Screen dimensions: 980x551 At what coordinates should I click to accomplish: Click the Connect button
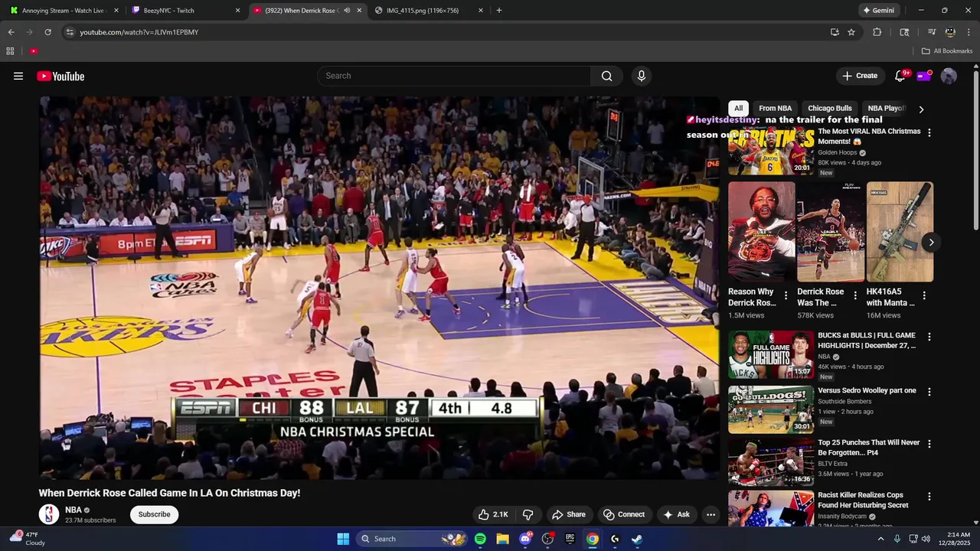pos(624,514)
